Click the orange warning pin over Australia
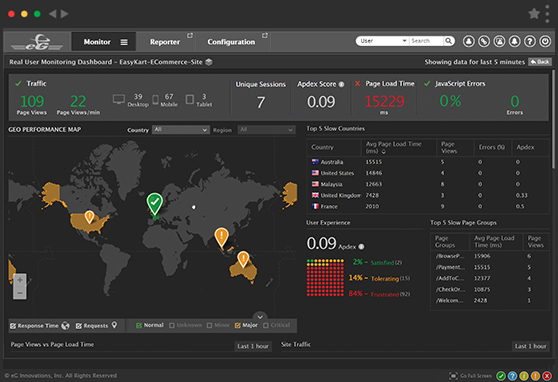 (243, 259)
